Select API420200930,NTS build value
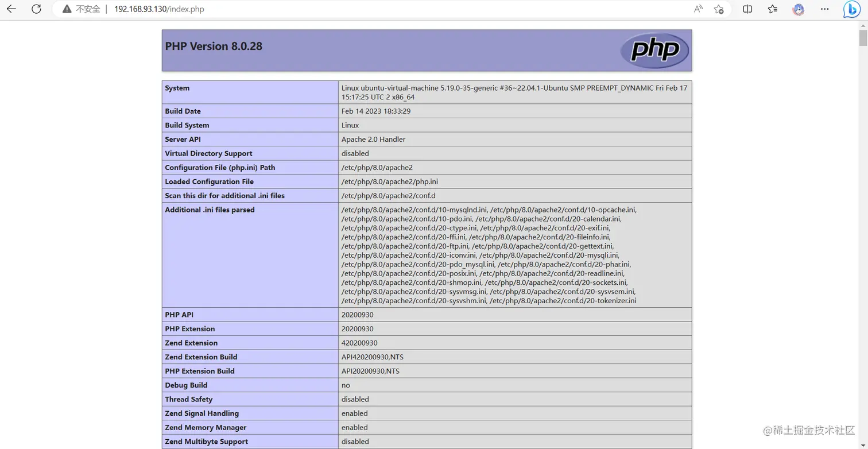 coord(373,357)
